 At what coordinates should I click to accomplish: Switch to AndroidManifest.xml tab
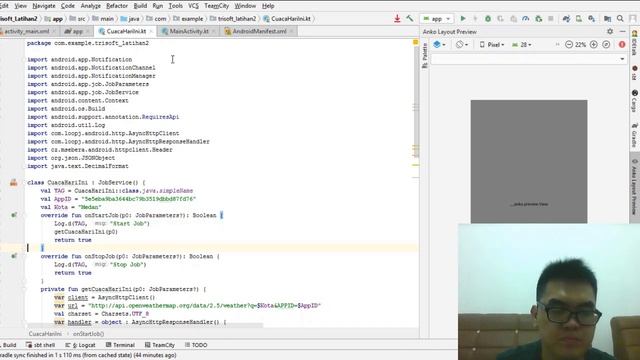pos(259,31)
